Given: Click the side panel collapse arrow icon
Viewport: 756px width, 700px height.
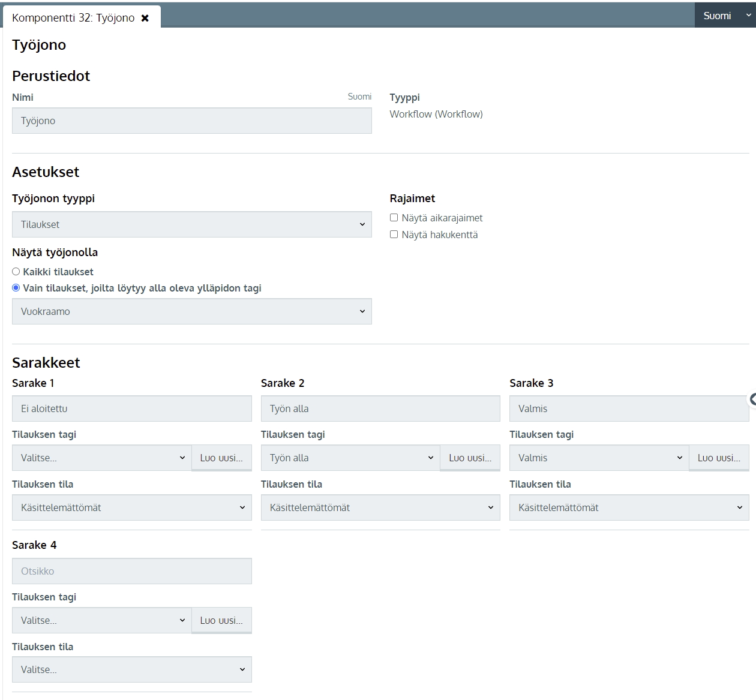Looking at the screenshot, I should click(x=752, y=399).
